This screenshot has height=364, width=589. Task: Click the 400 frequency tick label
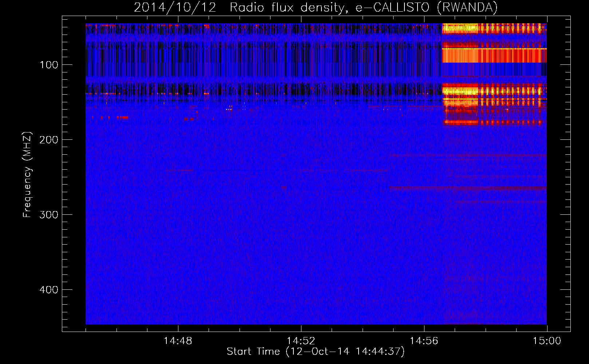[49, 290]
